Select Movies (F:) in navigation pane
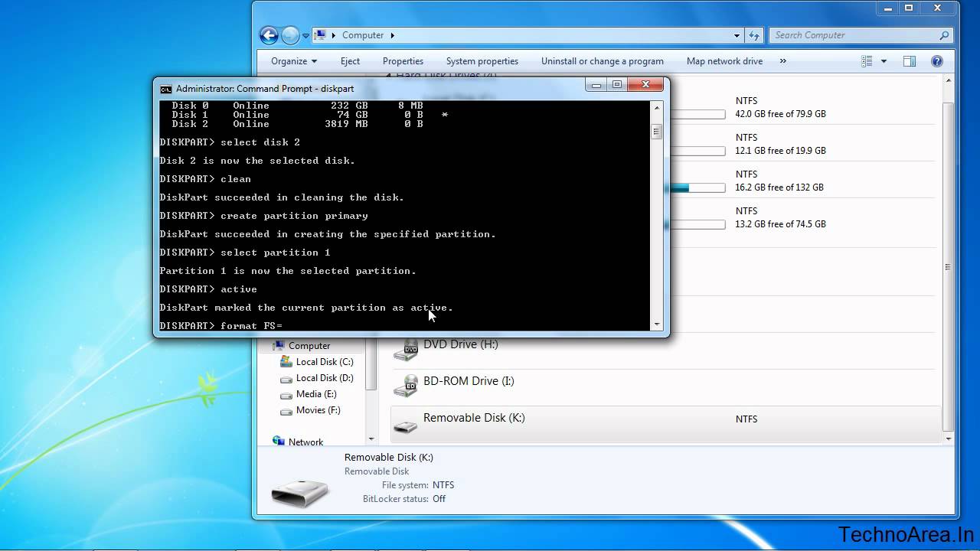 pos(318,410)
